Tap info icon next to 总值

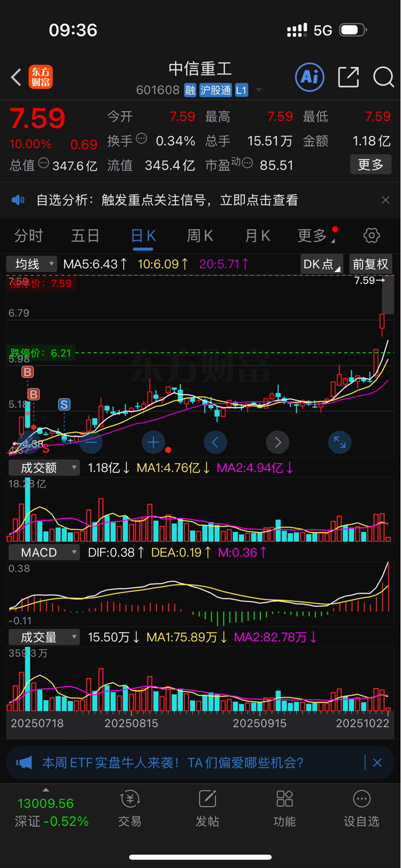tap(44, 163)
